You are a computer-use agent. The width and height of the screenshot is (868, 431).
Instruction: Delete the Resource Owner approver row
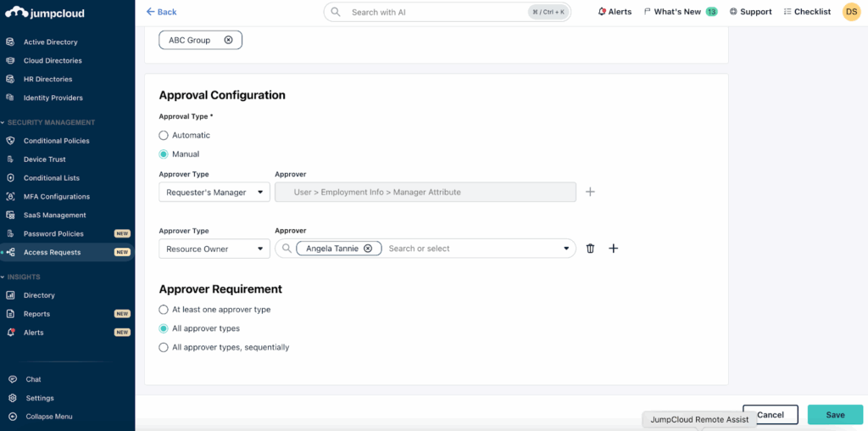pos(591,249)
